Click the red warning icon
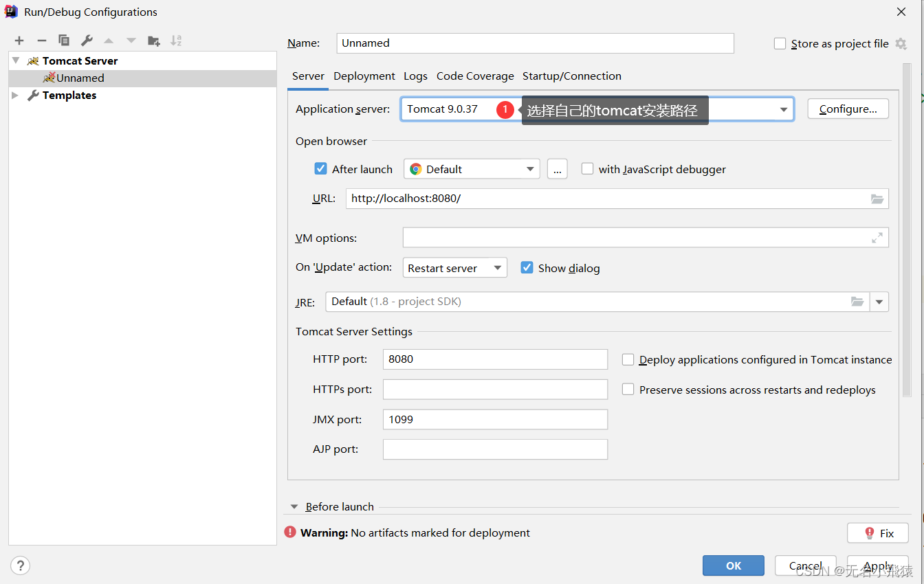Screen dimensions: 924x584 coord(290,532)
